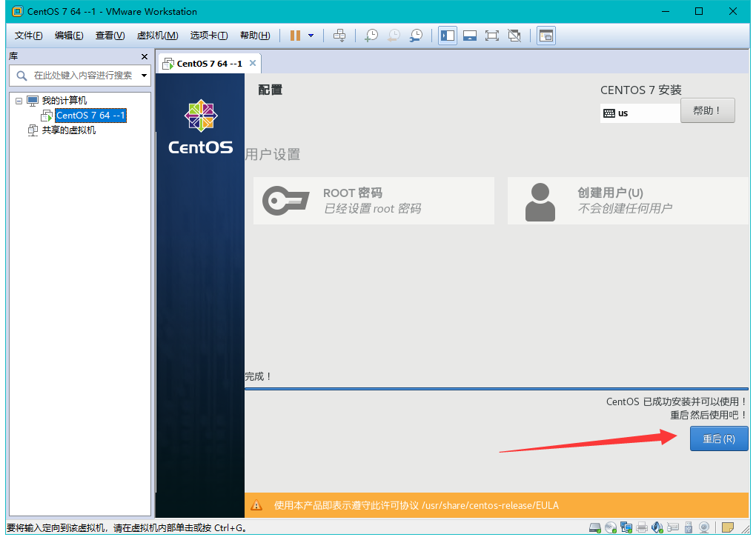The width and height of the screenshot is (756, 540).
Task: Open the 虚拟机(M) menu
Action: tap(157, 36)
